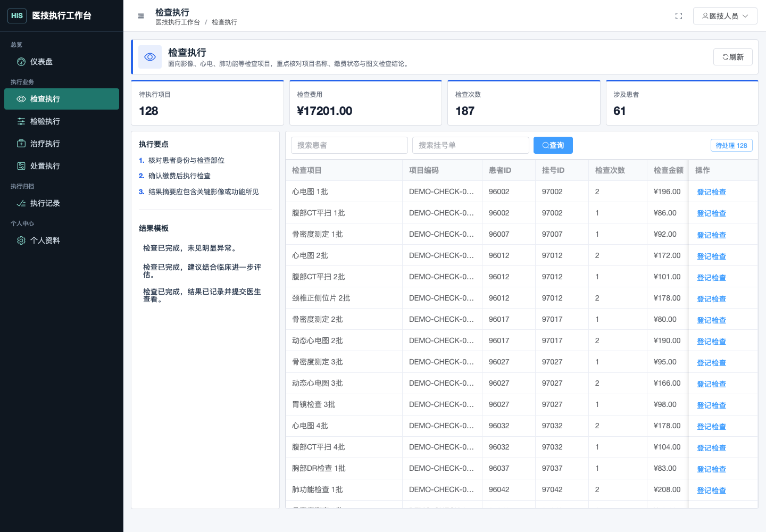Click 登记检查 for 颈椎正侧位片 2批
766x532 pixels.
tap(711, 298)
